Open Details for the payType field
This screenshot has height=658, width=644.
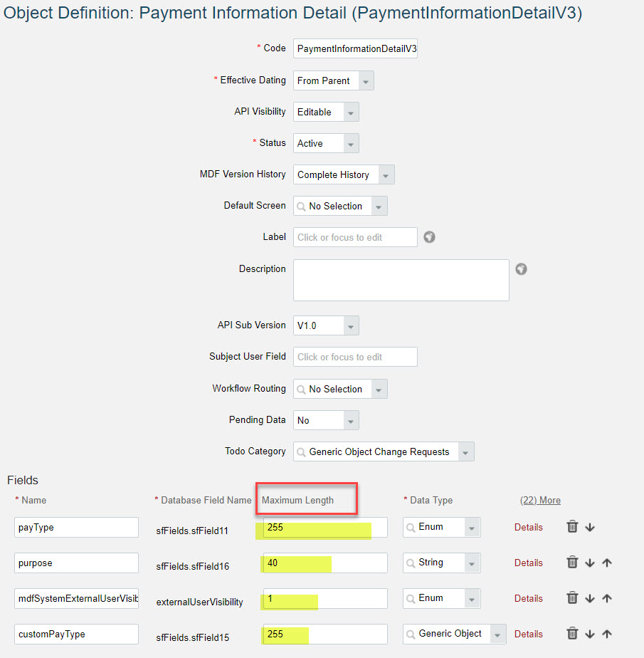pyautogui.click(x=528, y=527)
